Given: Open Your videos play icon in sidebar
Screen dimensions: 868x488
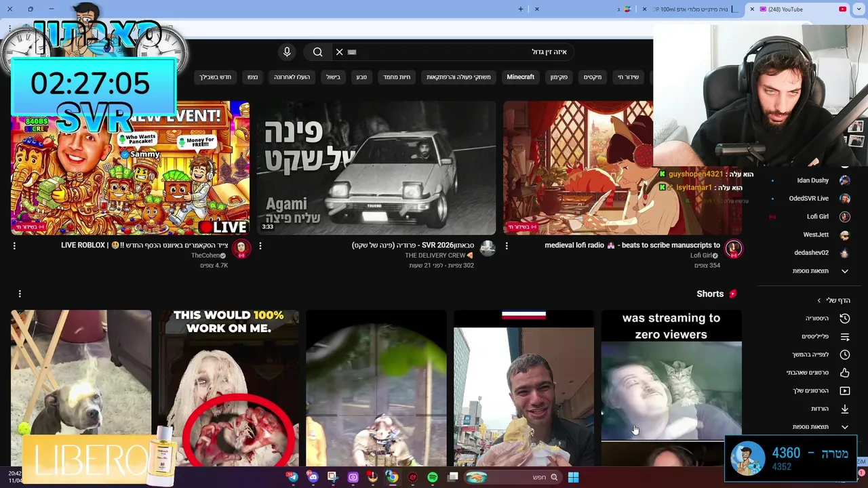Looking at the screenshot, I should [x=844, y=391].
